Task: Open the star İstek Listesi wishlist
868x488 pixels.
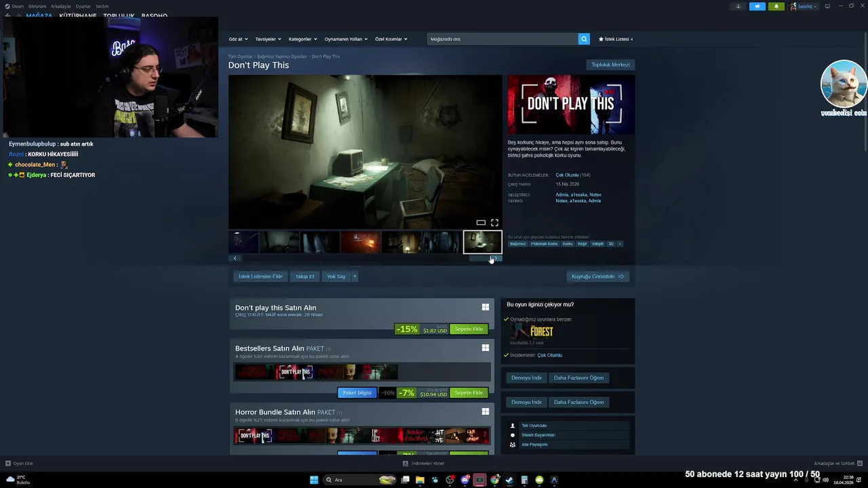Action: click(x=616, y=39)
